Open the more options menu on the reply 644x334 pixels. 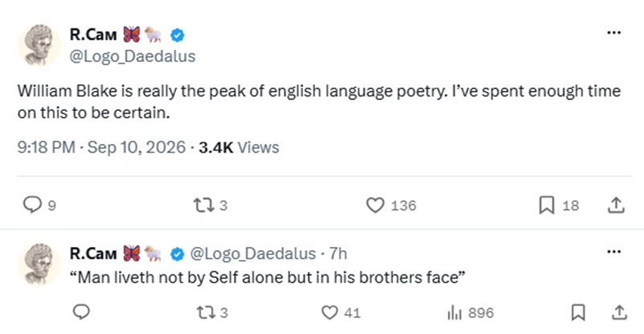614,251
